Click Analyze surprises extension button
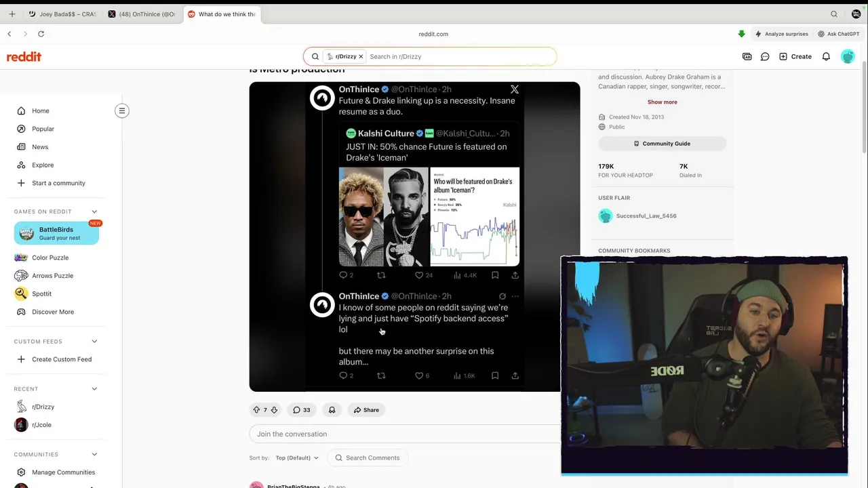Screen dimensions: 868x488 tap(781, 34)
